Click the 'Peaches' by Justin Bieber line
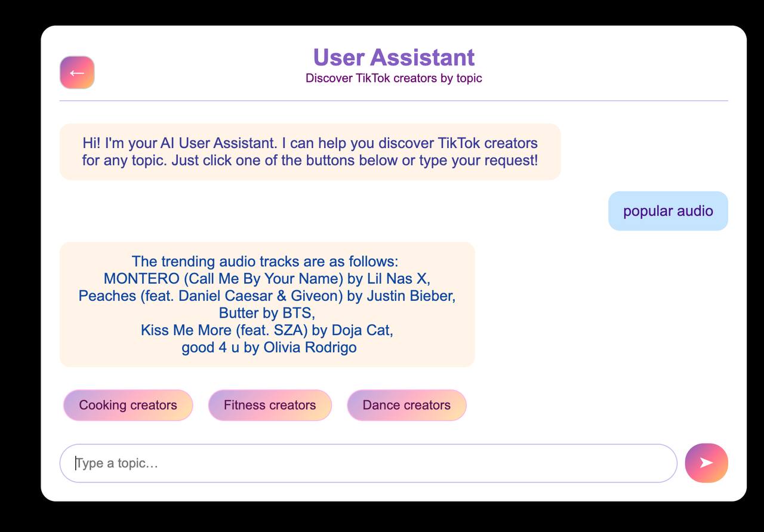The image size is (764, 532). (x=267, y=296)
